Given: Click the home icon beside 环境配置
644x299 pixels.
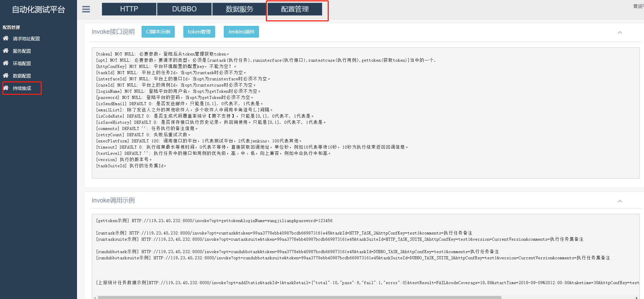Looking at the screenshot, I should [6, 63].
